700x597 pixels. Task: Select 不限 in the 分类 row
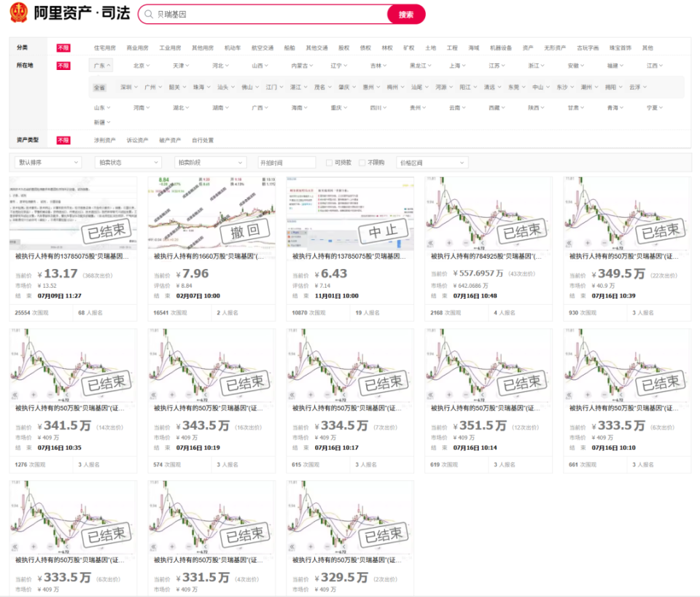tap(63, 47)
